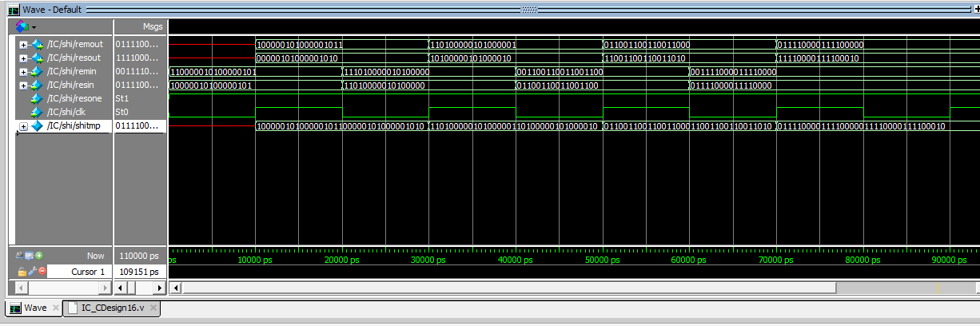The image size is (980, 326).
Task: Click the green add cursor icon
Action: pyautogui.click(x=39, y=256)
